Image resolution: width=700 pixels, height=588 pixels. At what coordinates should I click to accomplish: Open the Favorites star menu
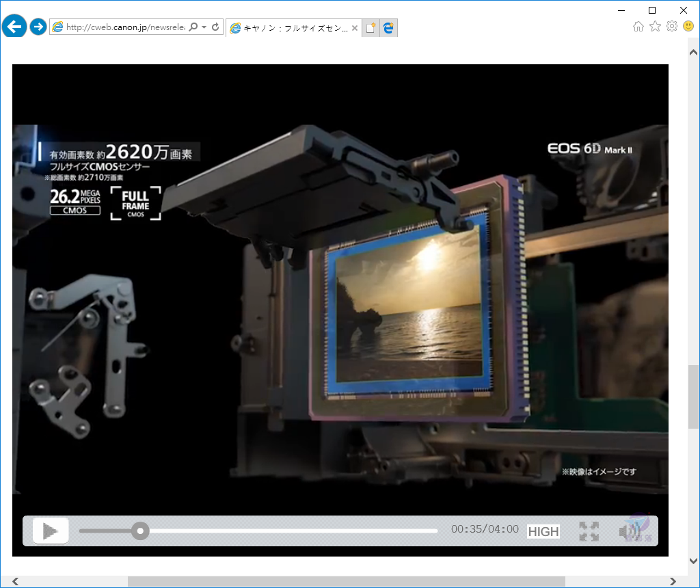tap(655, 27)
